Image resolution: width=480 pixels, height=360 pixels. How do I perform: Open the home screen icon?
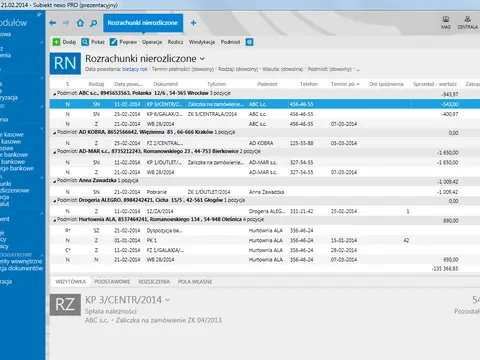click(80, 23)
